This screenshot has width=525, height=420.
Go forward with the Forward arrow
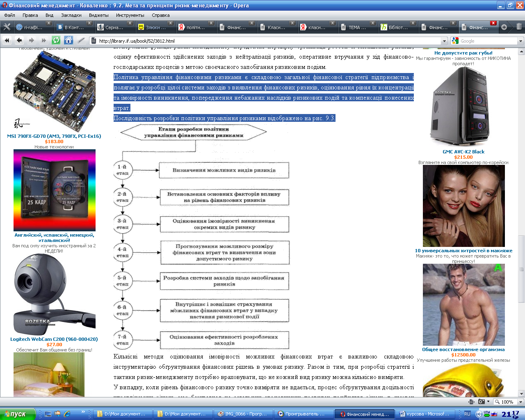(32, 41)
